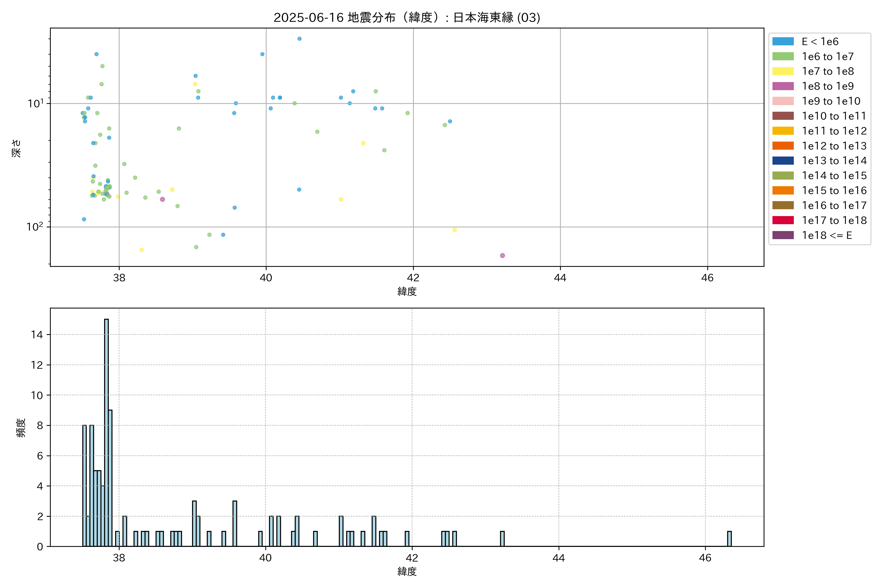Click the tallest histogram bar with 15 counts
The width and height of the screenshot is (882, 588).
coord(107,431)
